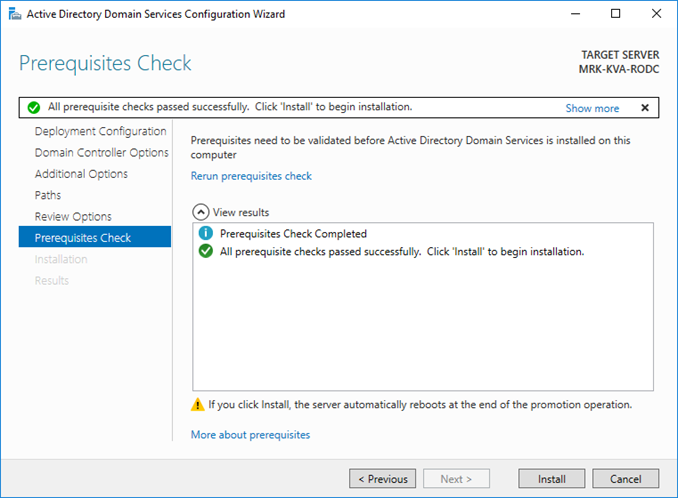This screenshot has width=678, height=498.
Task: Click the green checkmark icon in results list
Action: click(206, 251)
